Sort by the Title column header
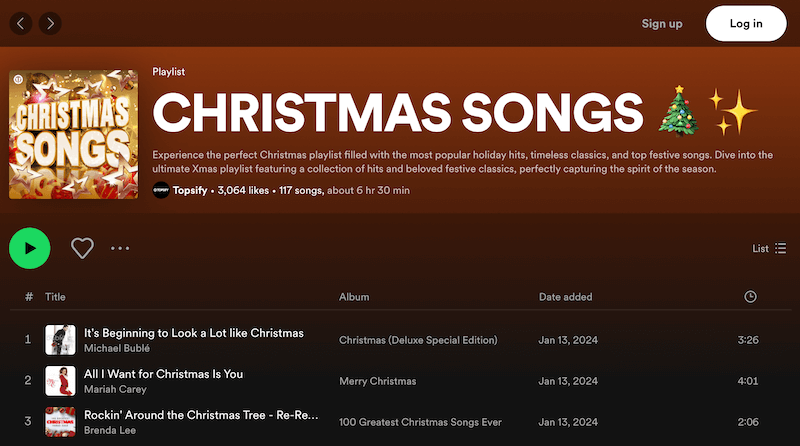The width and height of the screenshot is (800, 446). (55, 297)
